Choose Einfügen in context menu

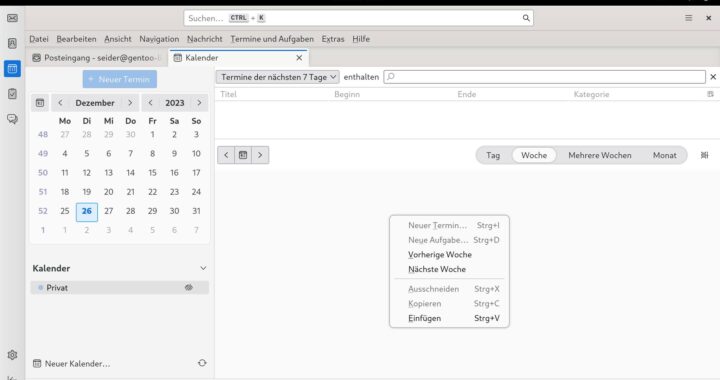[449, 318]
